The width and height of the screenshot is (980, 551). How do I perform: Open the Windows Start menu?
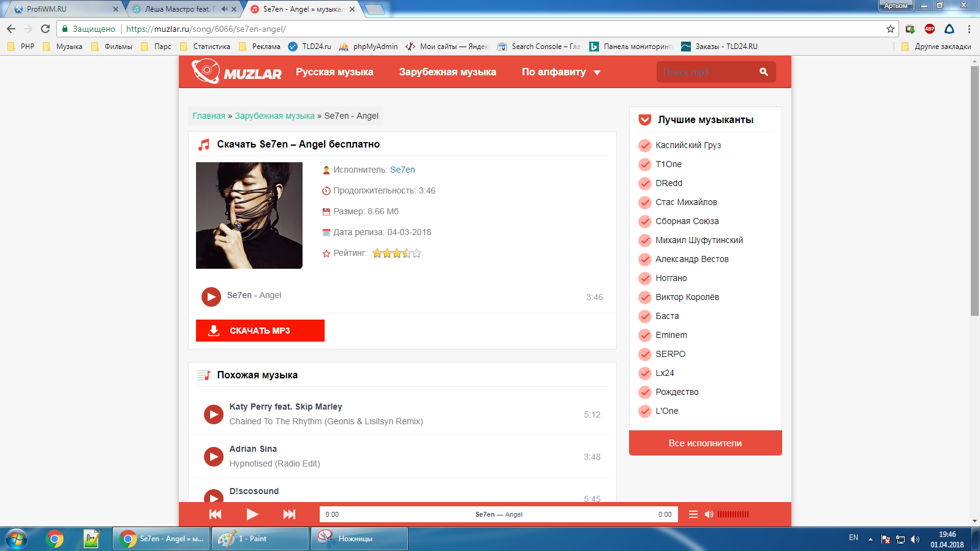coord(17,539)
